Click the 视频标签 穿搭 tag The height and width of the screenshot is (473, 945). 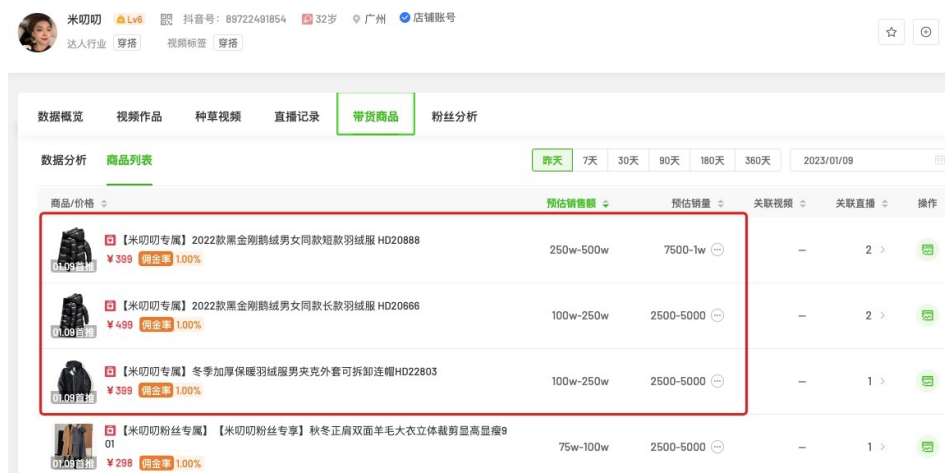[x=228, y=43]
